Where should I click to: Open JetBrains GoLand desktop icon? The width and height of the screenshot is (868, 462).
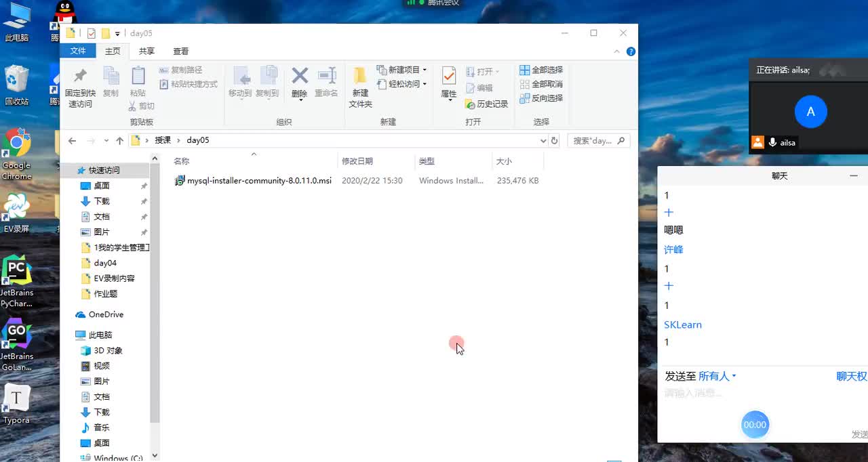(16, 345)
